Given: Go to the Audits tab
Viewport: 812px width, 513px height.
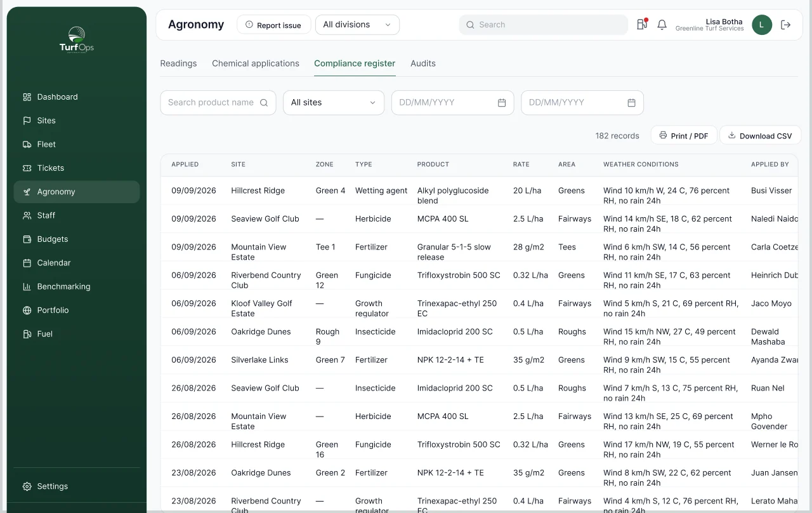Looking at the screenshot, I should (423, 63).
